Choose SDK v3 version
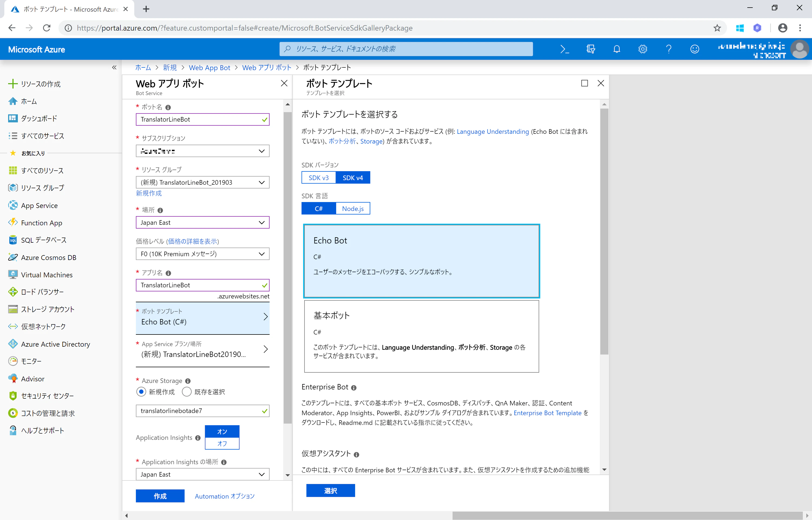Viewport: 812px width, 520px height. pos(319,178)
